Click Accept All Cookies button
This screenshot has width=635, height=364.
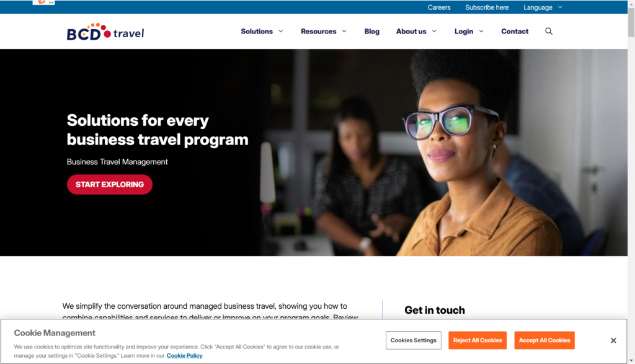click(544, 340)
